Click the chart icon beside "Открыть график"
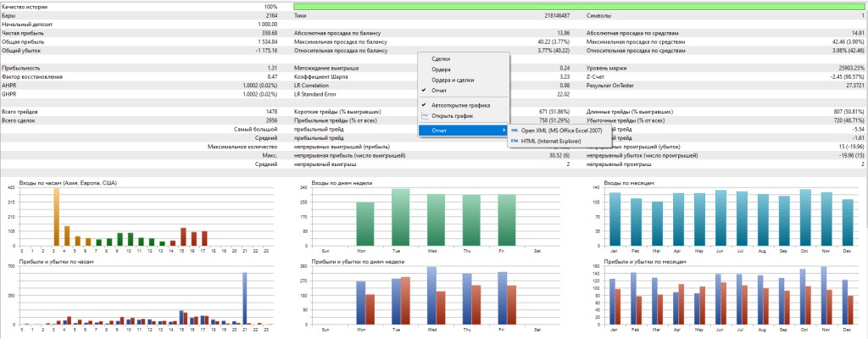The width and height of the screenshot is (868, 339). 426,115
